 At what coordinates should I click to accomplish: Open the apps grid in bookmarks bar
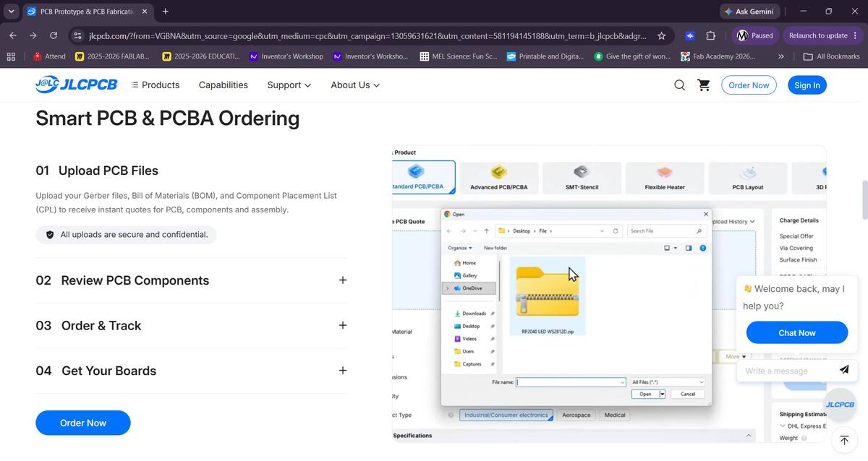point(11,56)
